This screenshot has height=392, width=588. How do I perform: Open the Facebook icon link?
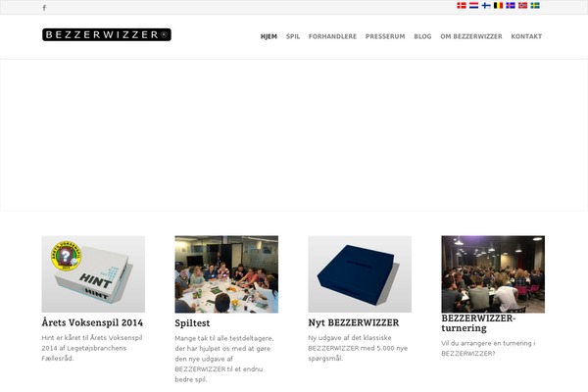pos(44,8)
